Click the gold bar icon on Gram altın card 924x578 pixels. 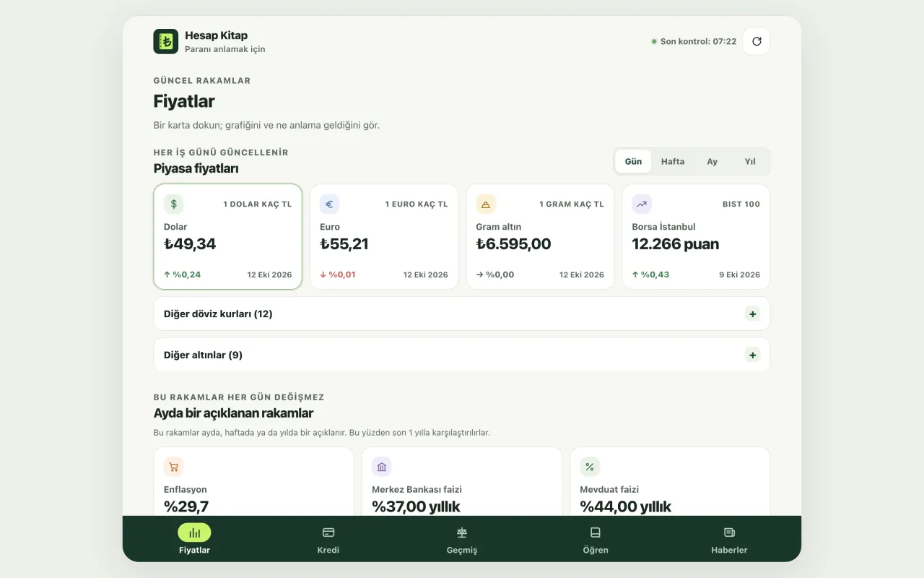pyautogui.click(x=486, y=204)
